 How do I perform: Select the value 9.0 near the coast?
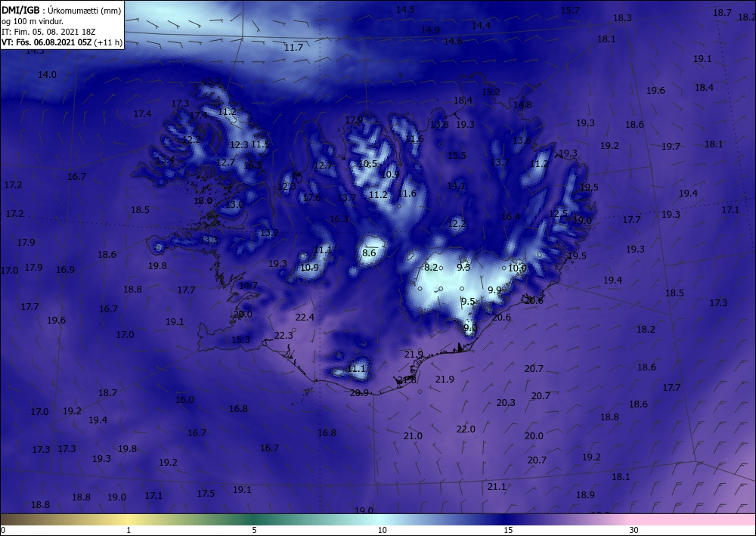coord(470,328)
